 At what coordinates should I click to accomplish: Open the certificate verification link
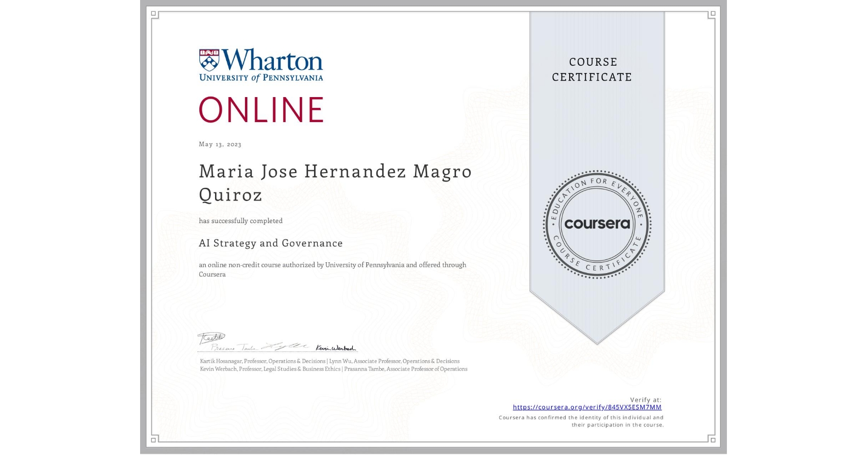587,407
